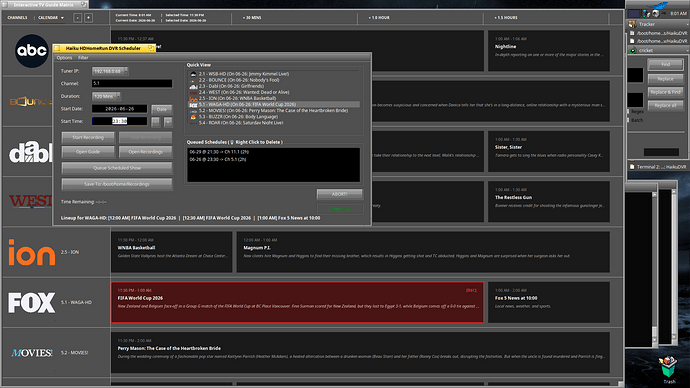690x388 pixels.
Task: Open the Duration 120 Mins dropdown
Action: 106,96
